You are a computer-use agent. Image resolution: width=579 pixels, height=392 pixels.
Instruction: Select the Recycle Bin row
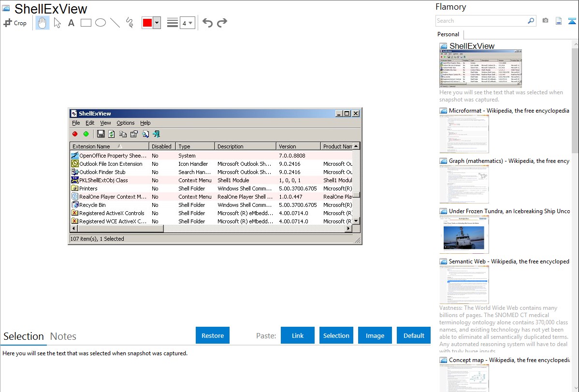tap(211, 204)
